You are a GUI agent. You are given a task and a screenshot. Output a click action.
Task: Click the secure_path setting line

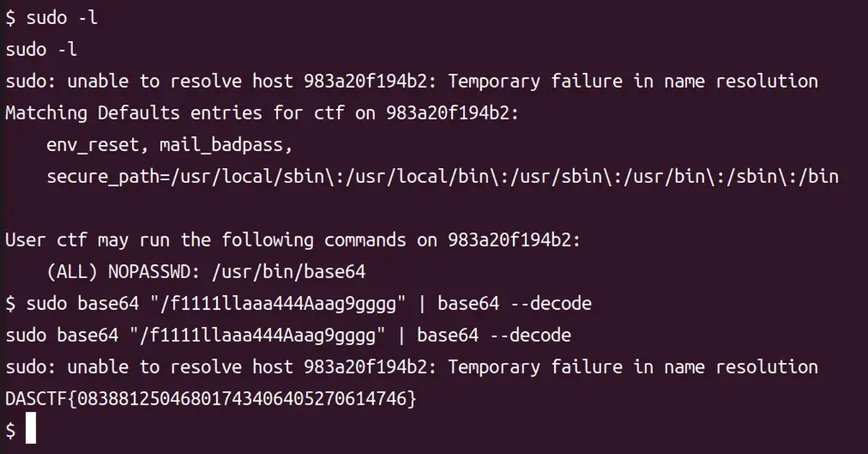(442, 177)
